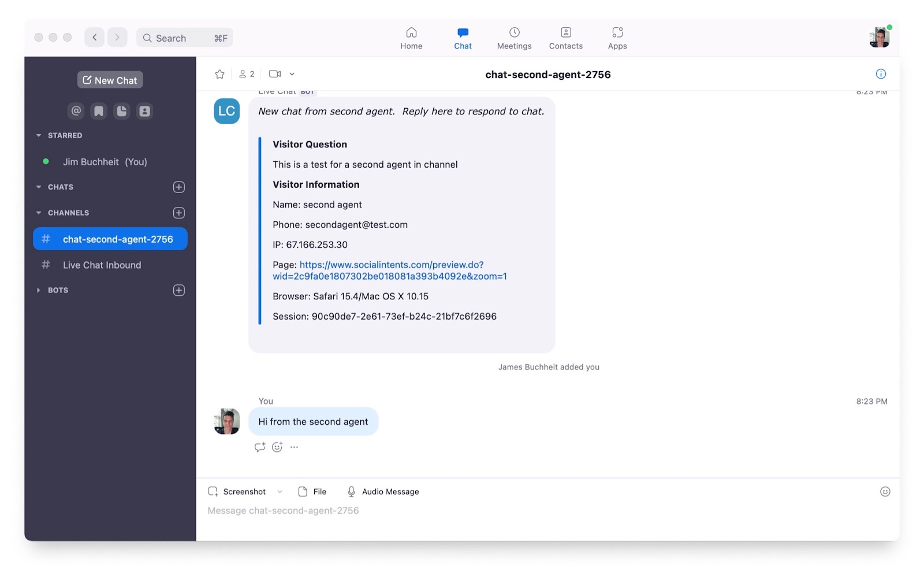Click the 8:23 PM timestamp of your message

[x=871, y=401]
